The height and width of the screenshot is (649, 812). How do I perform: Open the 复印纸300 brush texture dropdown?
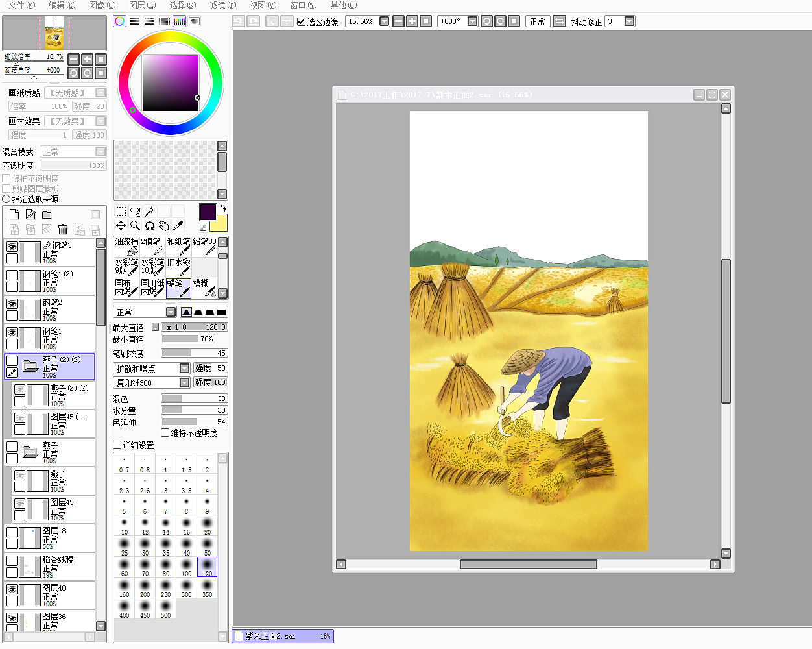184,383
